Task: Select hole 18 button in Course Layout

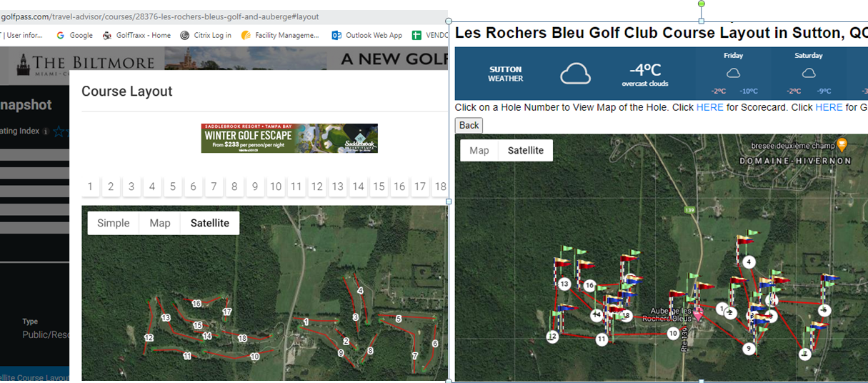Action: (x=440, y=187)
